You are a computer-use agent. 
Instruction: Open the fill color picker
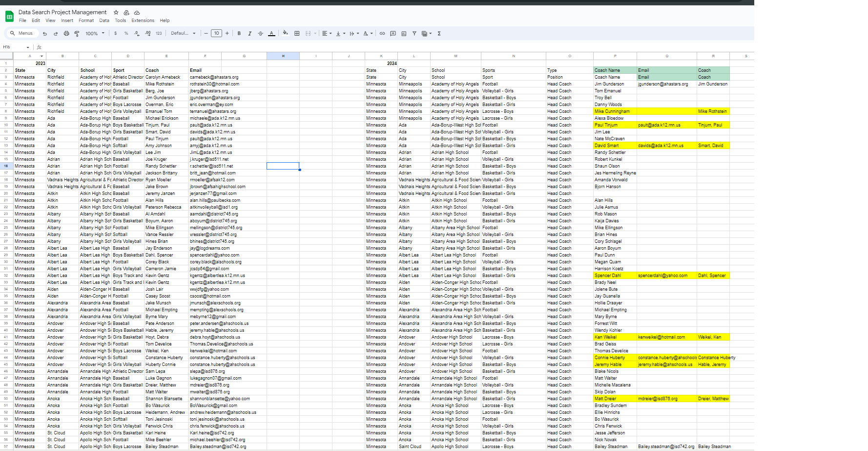pos(286,34)
